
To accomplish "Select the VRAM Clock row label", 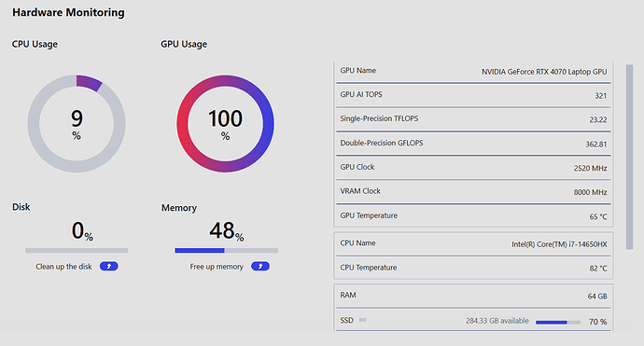I will (360, 191).
